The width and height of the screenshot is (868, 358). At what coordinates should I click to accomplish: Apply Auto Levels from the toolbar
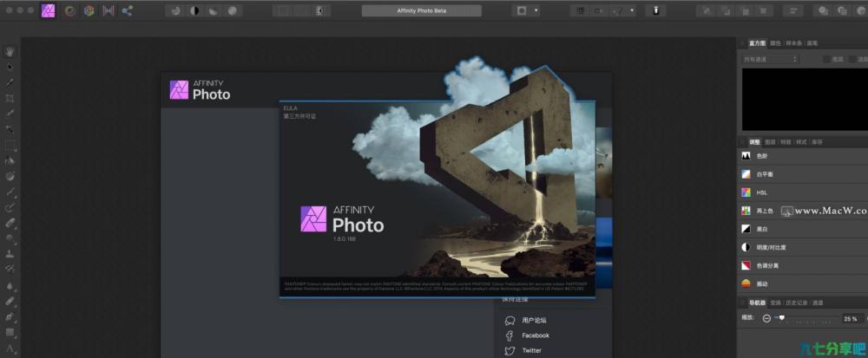pyautogui.click(x=175, y=10)
